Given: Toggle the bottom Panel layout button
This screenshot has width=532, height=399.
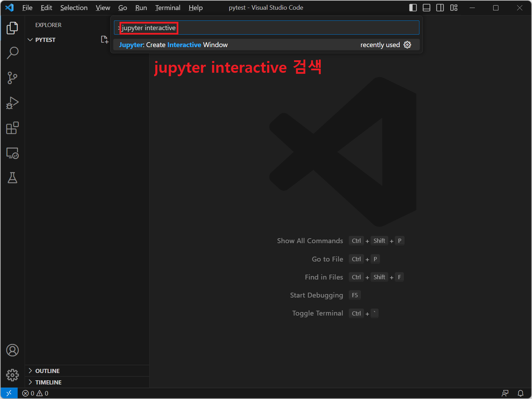Looking at the screenshot, I should click(426, 8).
